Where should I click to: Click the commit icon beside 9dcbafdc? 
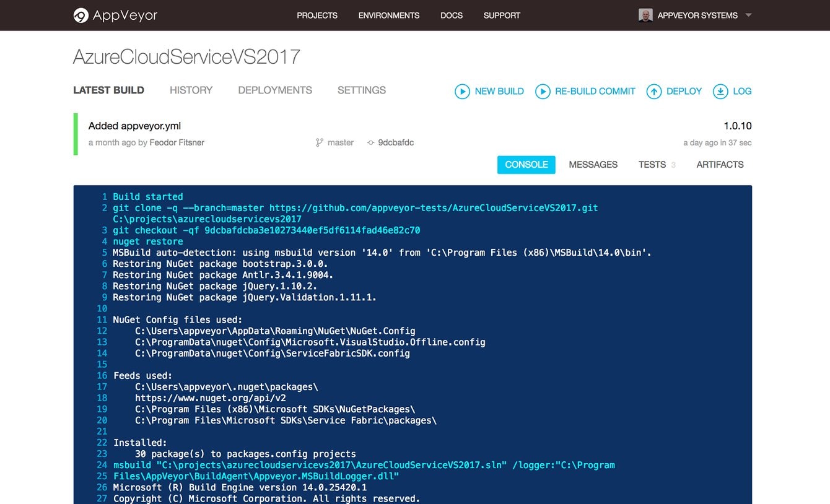(x=370, y=142)
